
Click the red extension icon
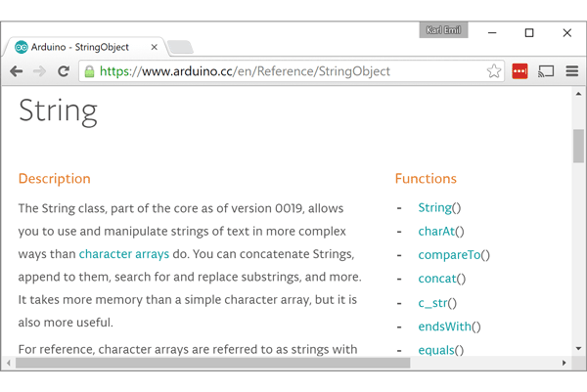pyautogui.click(x=519, y=71)
